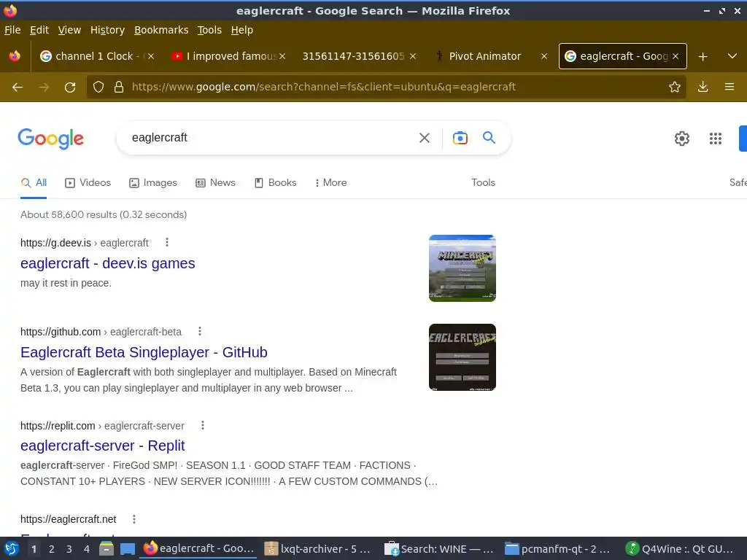The image size is (747, 560).
Task: Open options for github.com result
Action: pyautogui.click(x=200, y=331)
